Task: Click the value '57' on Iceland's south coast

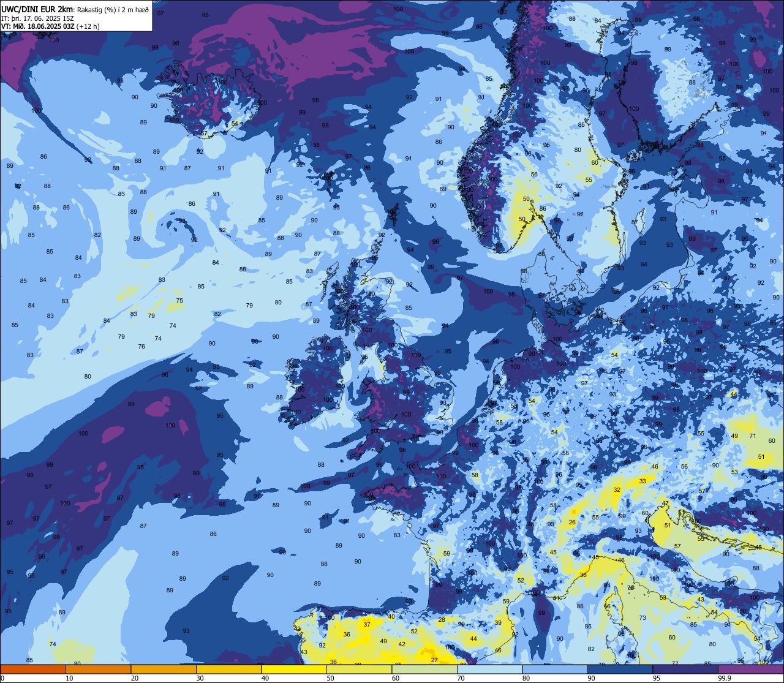Action: [x=205, y=134]
